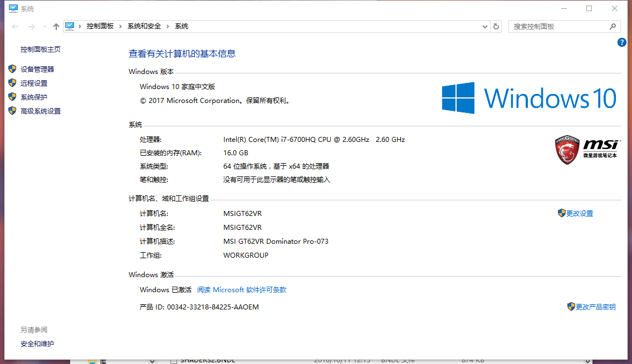This screenshot has width=632, height=364.
Task: Expand chevron before 控制面板 breadcrumb
Action: (x=80, y=26)
